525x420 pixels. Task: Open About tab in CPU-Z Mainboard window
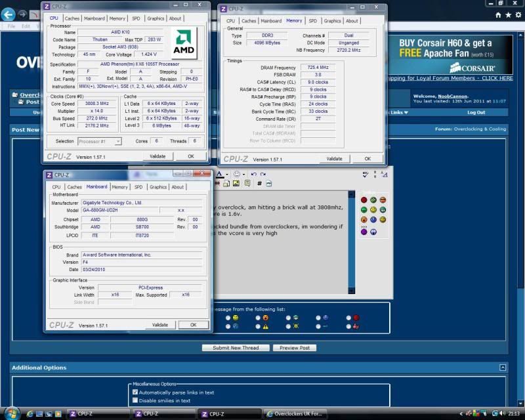tap(177, 187)
